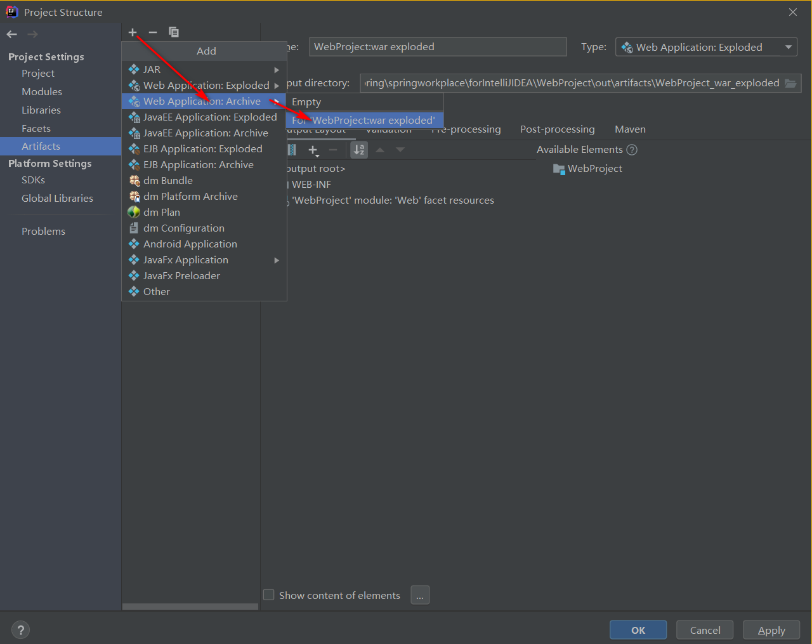Expand the JAR submenu arrow
Viewport: 812px width, 644px height.
click(277, 70)
